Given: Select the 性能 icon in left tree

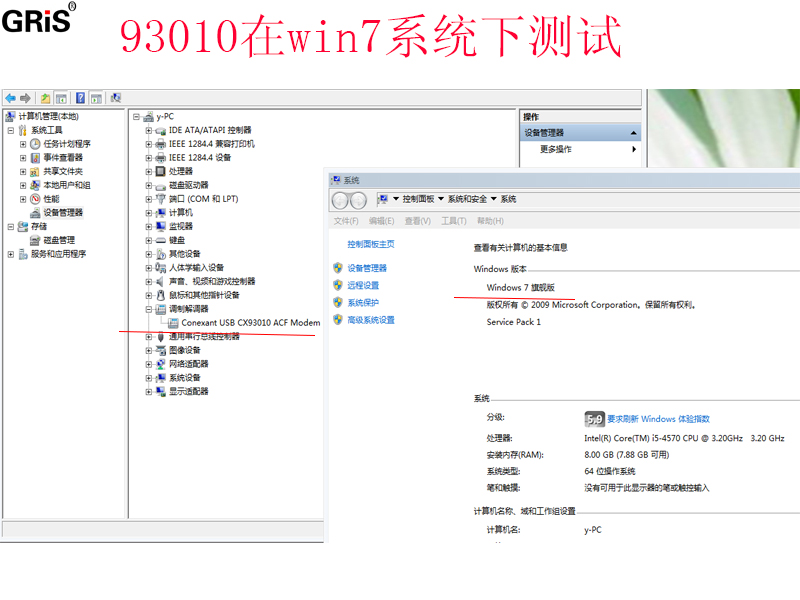Looking at the screenshot, I should (x=35, y=199).
